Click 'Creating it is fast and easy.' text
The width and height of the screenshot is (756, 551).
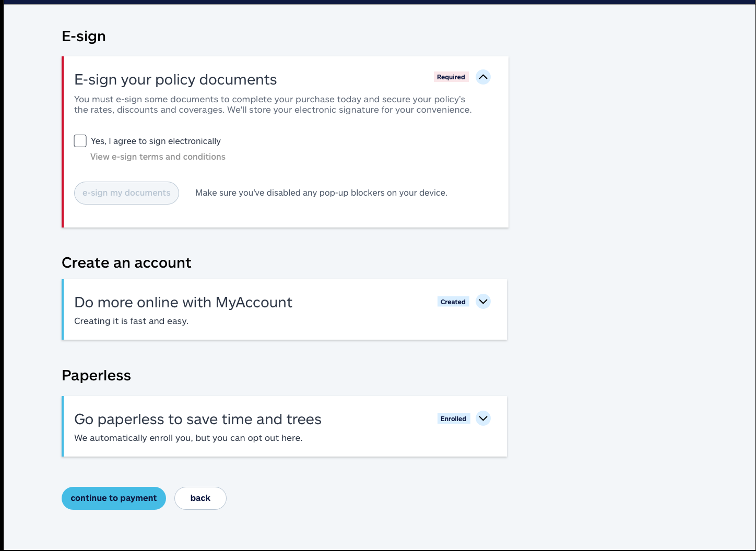(x=131, y=321)
